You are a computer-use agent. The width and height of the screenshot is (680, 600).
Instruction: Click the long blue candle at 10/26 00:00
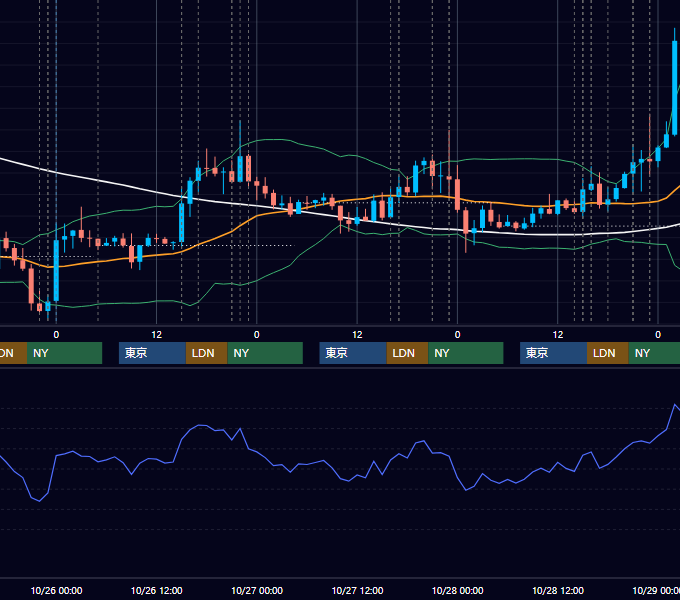coord(56,270)
